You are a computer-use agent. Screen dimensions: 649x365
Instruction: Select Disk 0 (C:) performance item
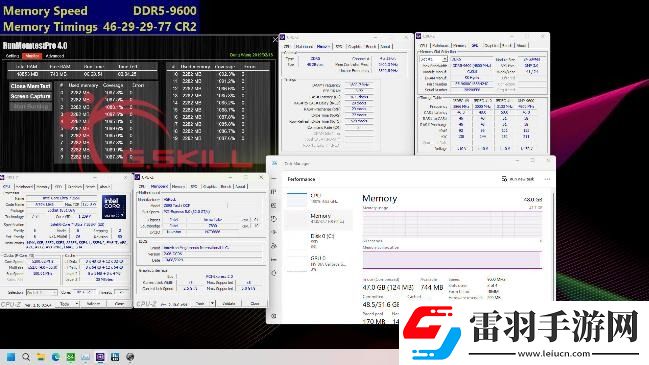pyautogui.click(x=319, y=240)
